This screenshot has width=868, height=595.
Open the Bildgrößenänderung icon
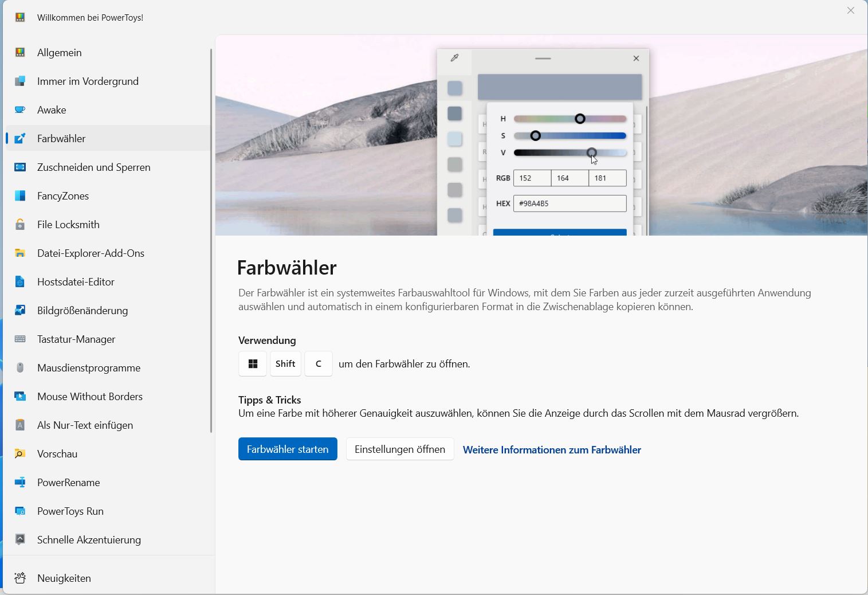point(20,310)
